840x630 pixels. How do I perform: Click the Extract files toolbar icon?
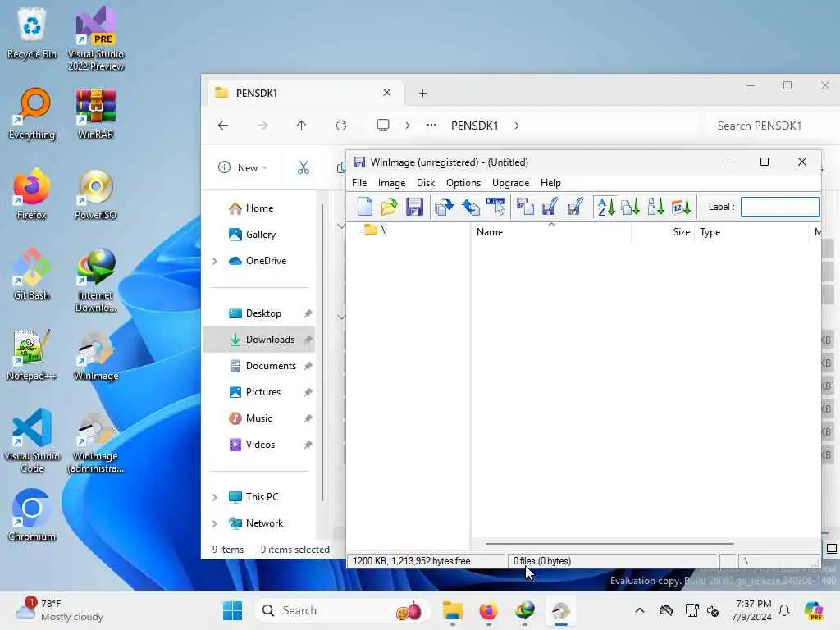point(470,207)
